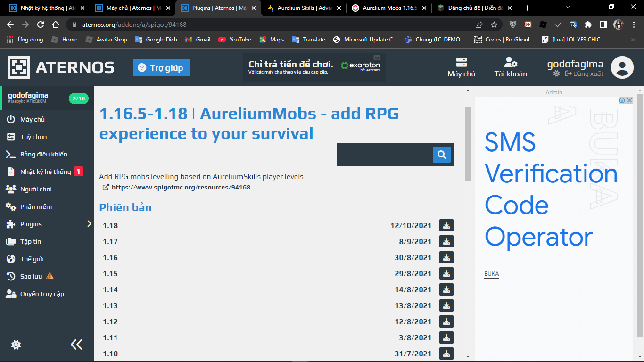Open the spigotmc.org resource link

pyautogui.click(x=181, y=187)
